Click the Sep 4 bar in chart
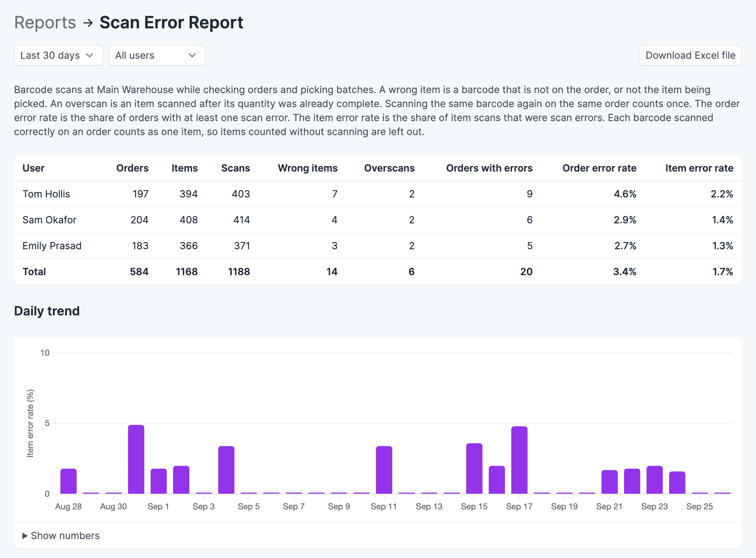The image size is (756, 558). point(226,470)
